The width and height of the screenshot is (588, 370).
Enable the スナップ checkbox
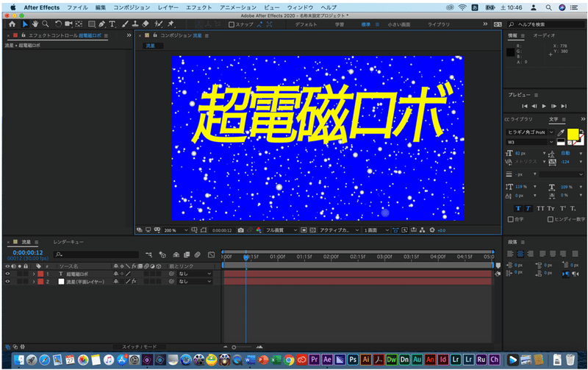pos(232,24)
